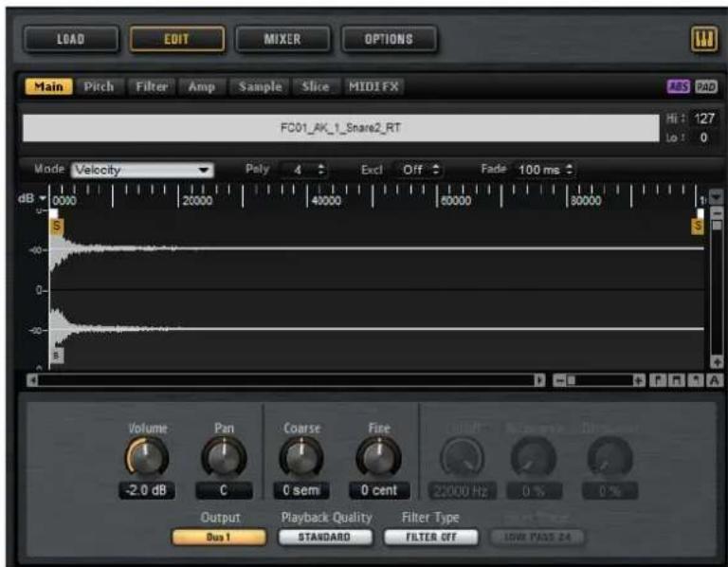Viewport: 728px width, 567px height.
Task: Click the horizontal zoom plus button
Action: tap(639, 381)
